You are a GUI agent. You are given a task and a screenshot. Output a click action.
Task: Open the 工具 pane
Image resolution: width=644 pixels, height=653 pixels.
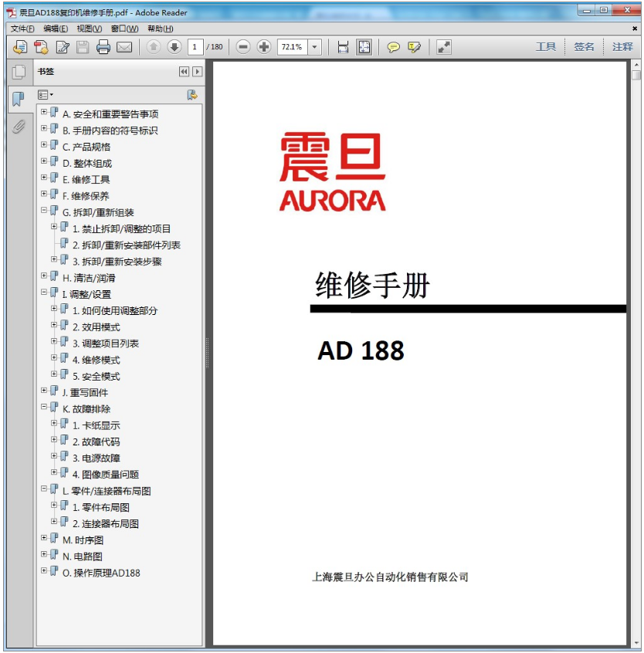point(546,46)
